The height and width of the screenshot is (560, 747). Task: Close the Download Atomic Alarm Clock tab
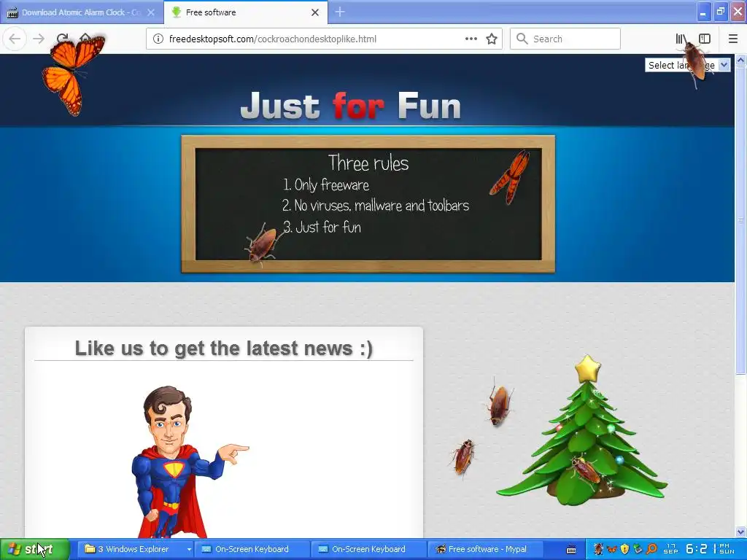tap(151, 12)
